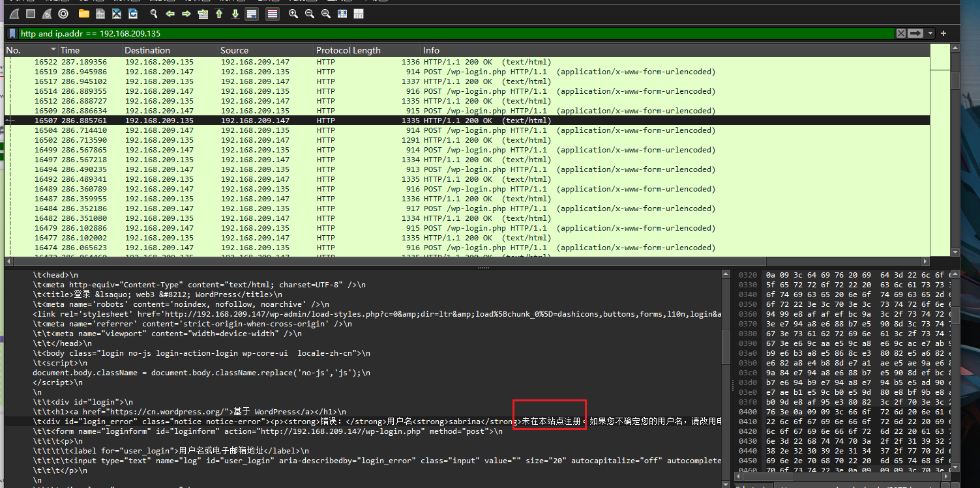Zoom out the main window text
The width and height of the screenshot is (980, 488).
(x=310, y=14)
